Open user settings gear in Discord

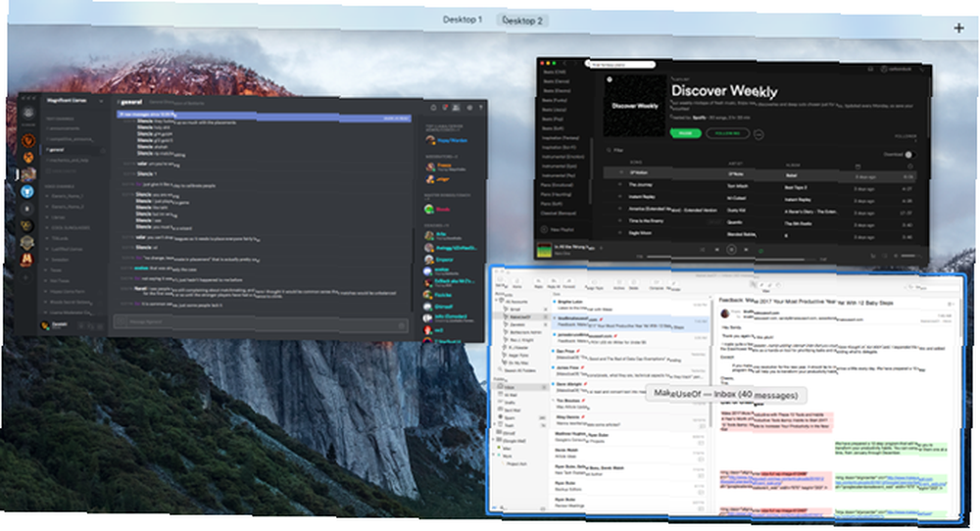click(x=100, y=326)
